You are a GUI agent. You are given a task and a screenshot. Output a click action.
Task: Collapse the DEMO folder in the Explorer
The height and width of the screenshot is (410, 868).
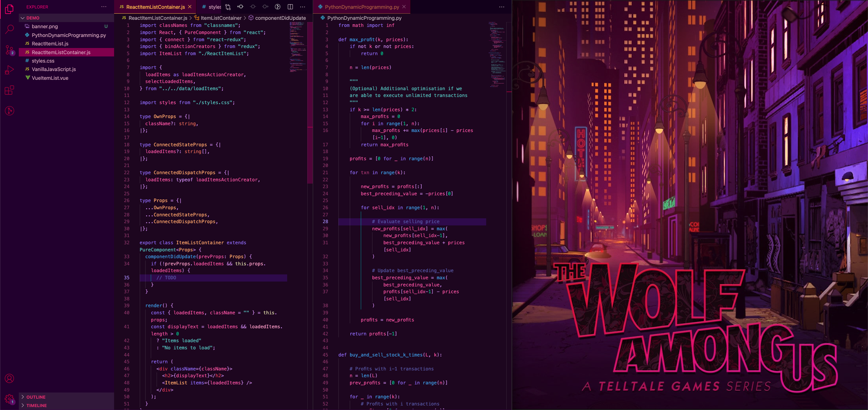(23, 18)
